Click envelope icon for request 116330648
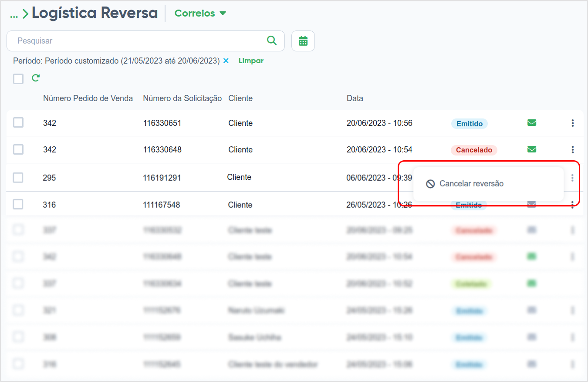 pos(531,149)
